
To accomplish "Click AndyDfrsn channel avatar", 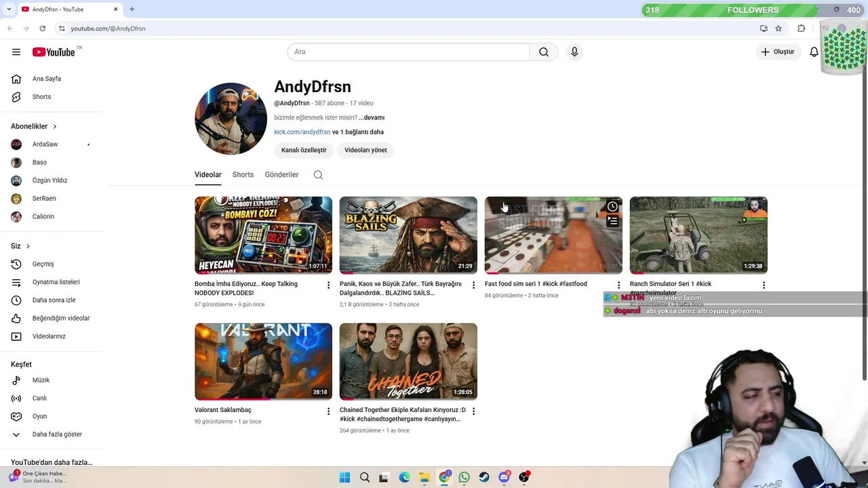I will point(231,119).
